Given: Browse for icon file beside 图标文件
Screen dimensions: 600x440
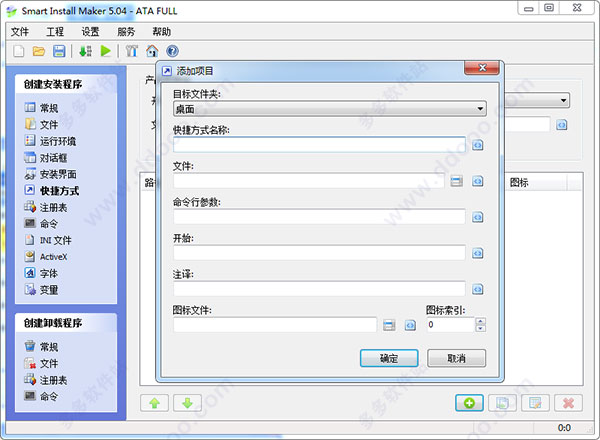Looking at the screenshot, I should click(389, 325).
